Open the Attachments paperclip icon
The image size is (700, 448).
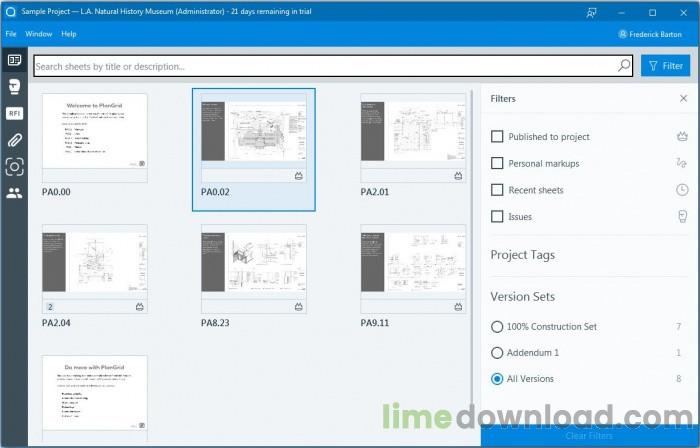(14, 140)
